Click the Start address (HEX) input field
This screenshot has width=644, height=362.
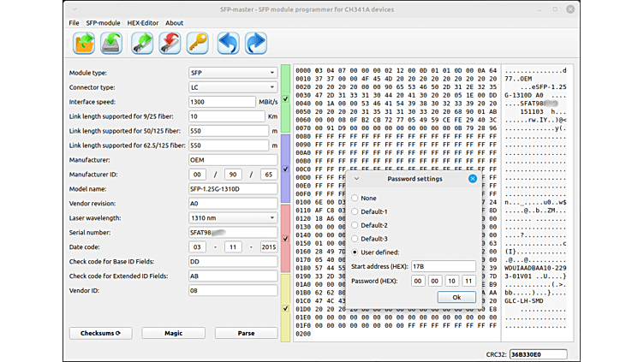(x=443, y=266)
